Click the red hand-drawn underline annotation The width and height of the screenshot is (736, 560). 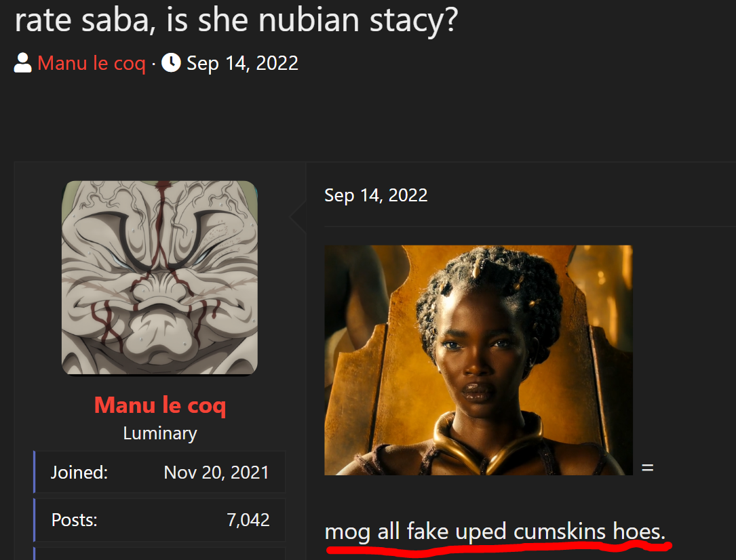499,547
